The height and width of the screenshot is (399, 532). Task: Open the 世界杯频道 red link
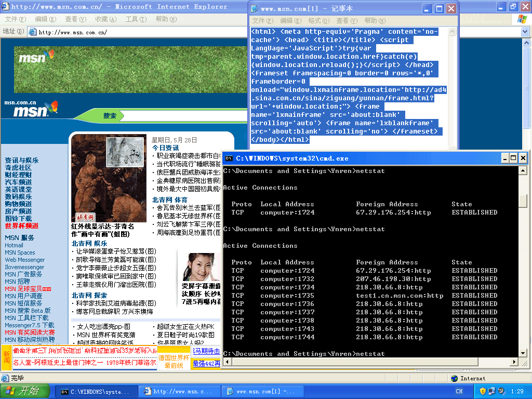click(x=22, y=226)
